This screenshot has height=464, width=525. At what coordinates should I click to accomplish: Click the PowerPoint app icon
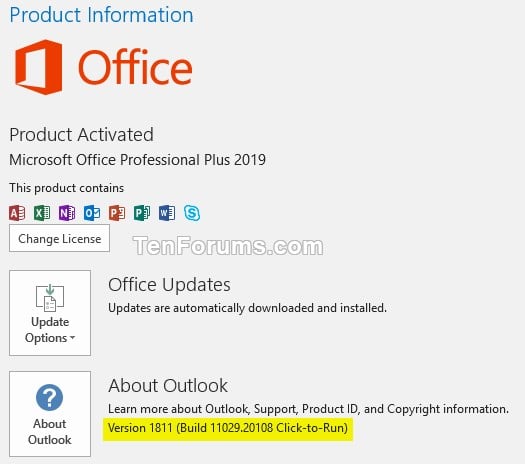pos(117,213)
